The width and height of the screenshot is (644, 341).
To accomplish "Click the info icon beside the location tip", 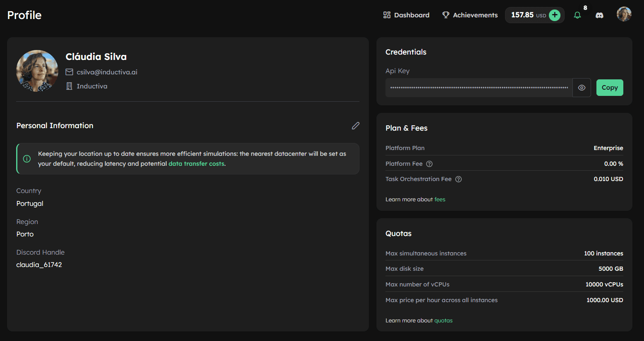I will [x=26, y=159].
